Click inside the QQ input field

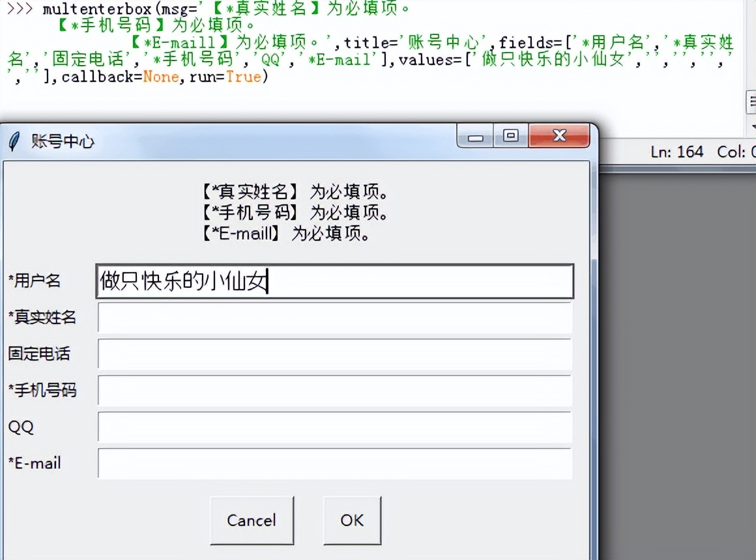[334, 427]
